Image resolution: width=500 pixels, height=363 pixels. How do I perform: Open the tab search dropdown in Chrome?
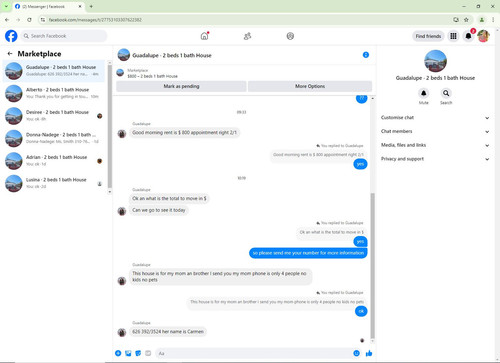(6, 6)
